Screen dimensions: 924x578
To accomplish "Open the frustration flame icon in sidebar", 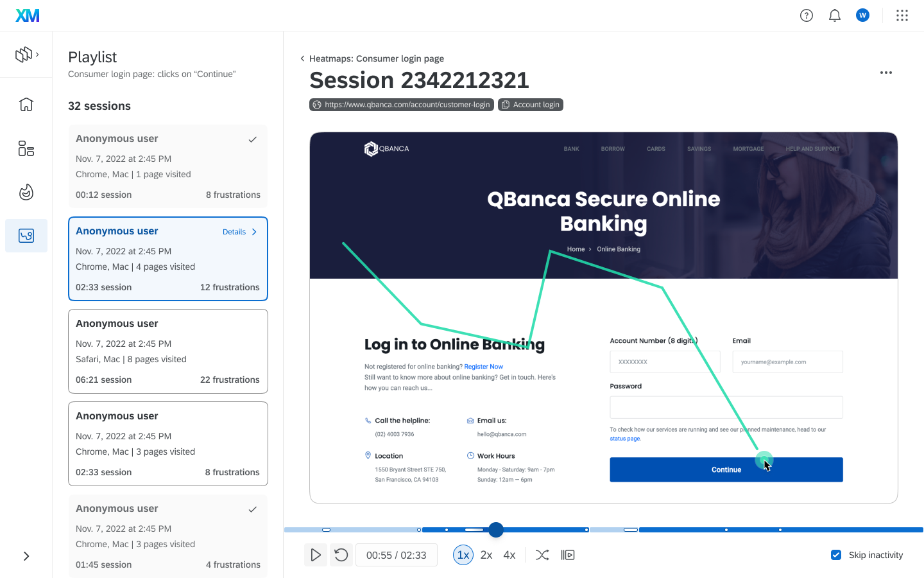I will (x=26, y=192).
